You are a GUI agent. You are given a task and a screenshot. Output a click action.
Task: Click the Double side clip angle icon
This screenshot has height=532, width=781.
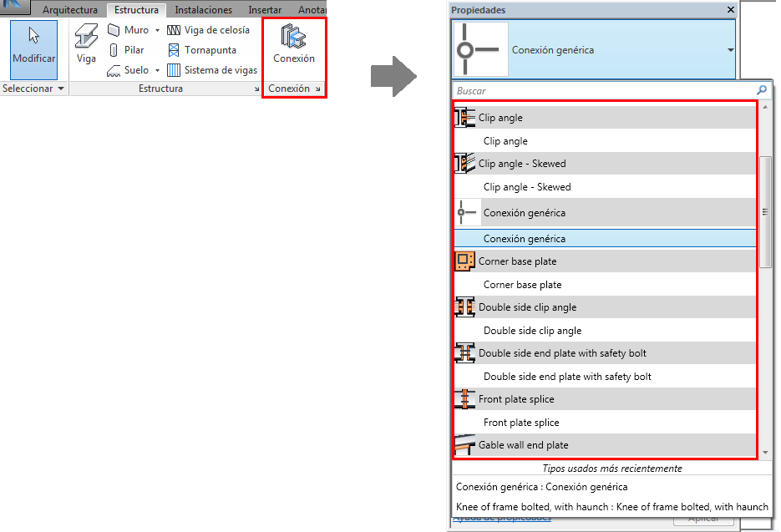pos(464,307)
